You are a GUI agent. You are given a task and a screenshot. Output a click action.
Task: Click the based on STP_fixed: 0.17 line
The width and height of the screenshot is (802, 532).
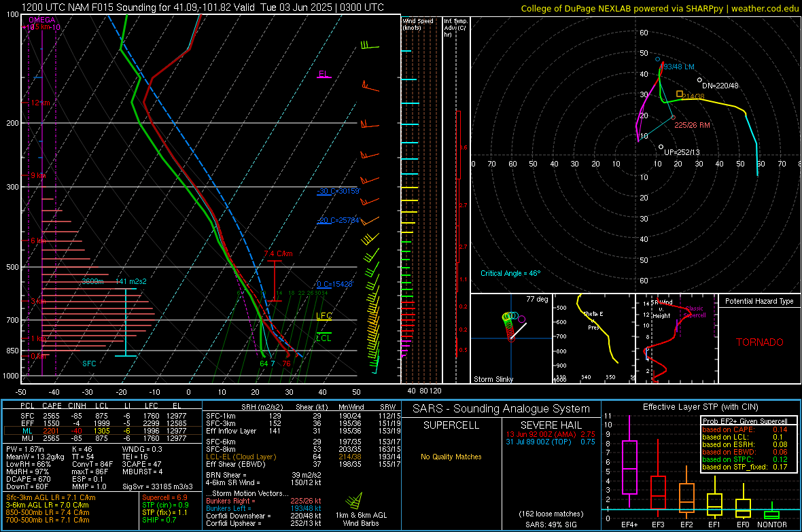[745, 467]
